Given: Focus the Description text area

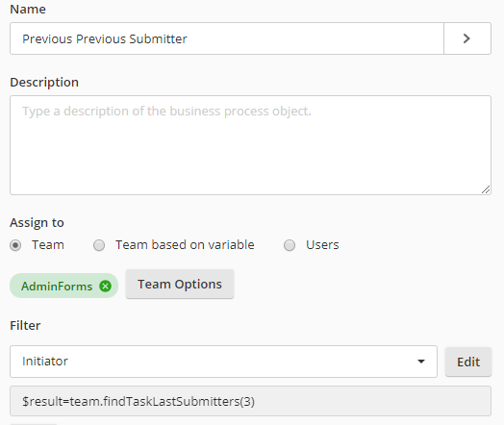Looking at the screenshot, I should click(x=250, y=145).
